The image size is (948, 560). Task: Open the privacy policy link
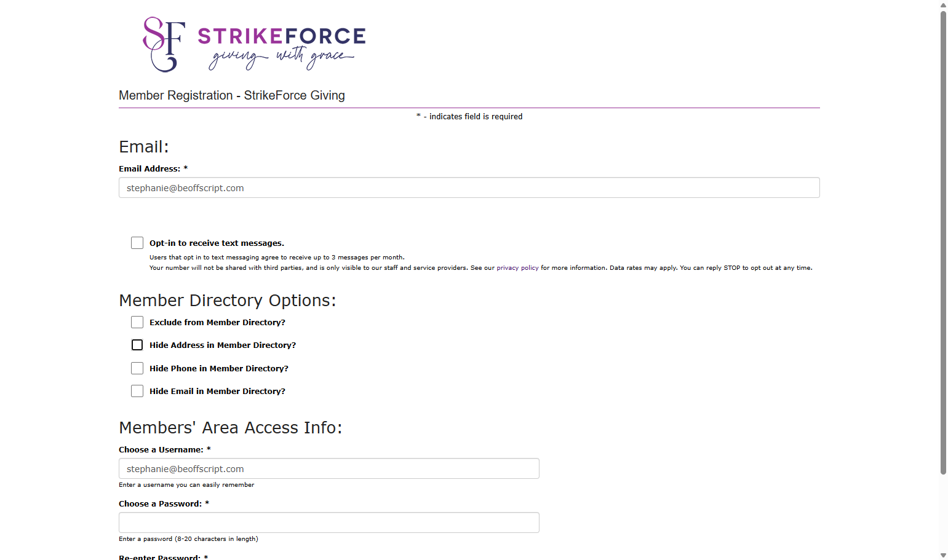point(517,268)
